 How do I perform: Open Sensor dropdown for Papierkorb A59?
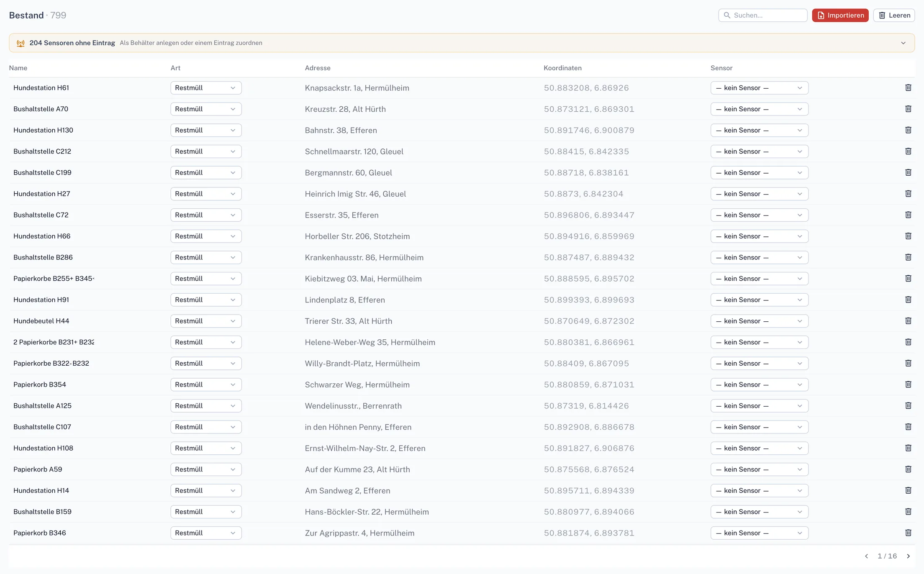(x=759, y=469)
